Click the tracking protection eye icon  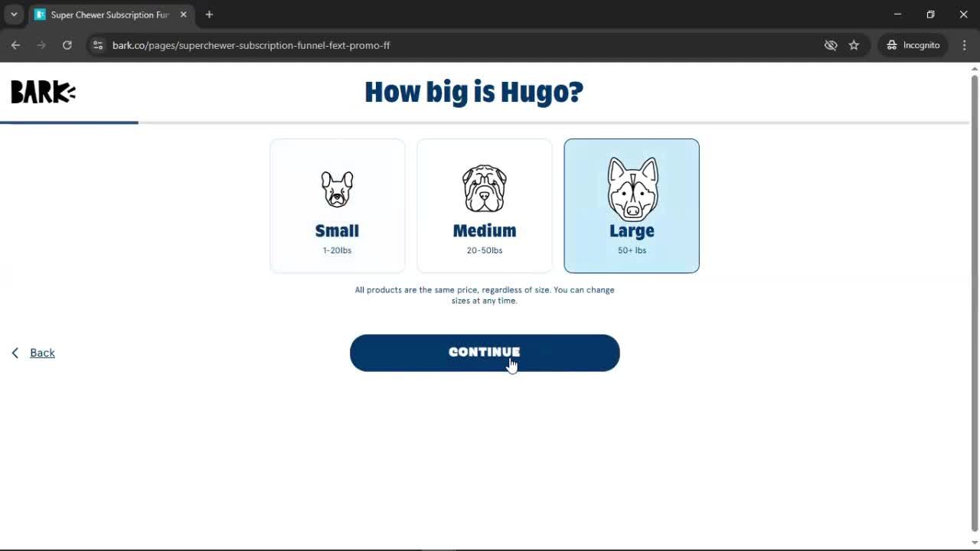point(831,45)
